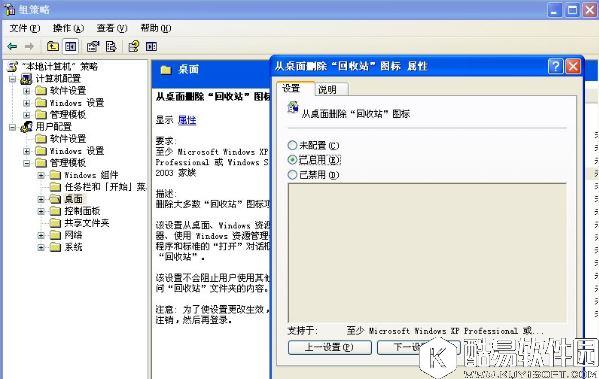Select the 未配置 radio button
This screenshot has width=599, height=379.
[x=292, y=145]
